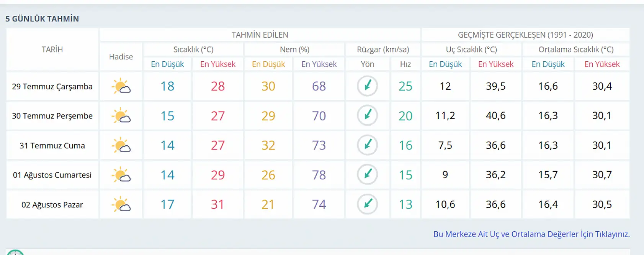Click the wind direction arrow for 02 Ağustos Pazar
The height and width of the screenshot is (255, 644).
point(368,204)
